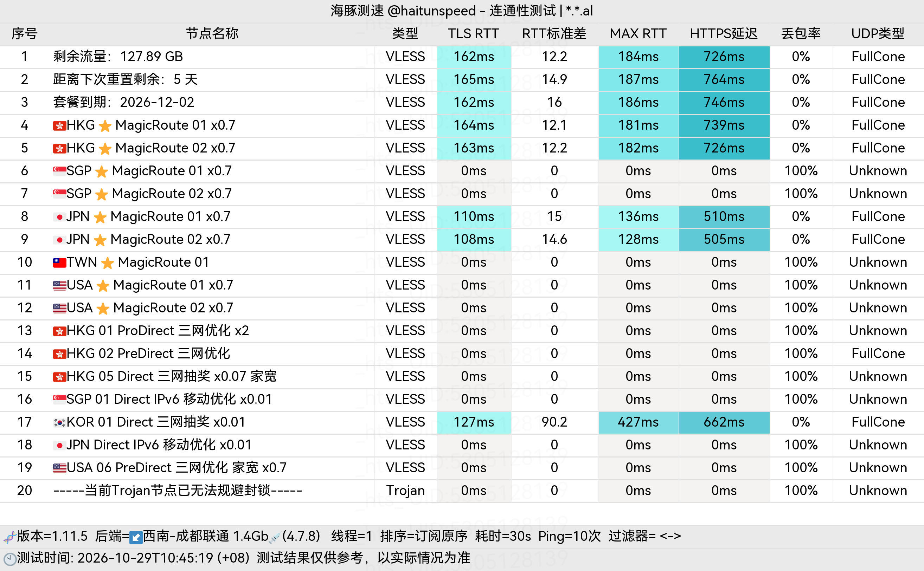Click the Trojan type cell in row 20
924x571 pixels.
tap(405, 491)
